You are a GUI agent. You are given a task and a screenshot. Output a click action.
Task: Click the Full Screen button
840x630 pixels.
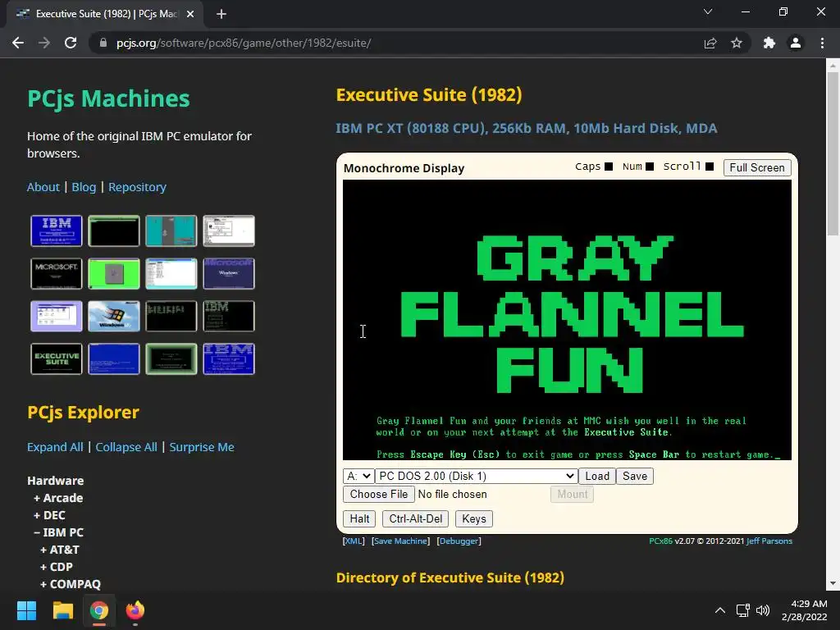pyautogui.click(x=757, y=167)
